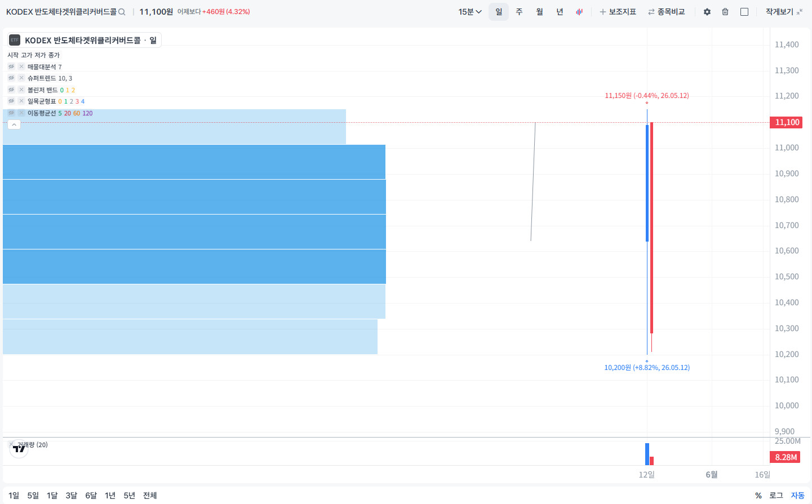Toggle visibility of 슈퍼트렌드 indicator
This screenshot has width=812, height=504.
coord(11,78)
